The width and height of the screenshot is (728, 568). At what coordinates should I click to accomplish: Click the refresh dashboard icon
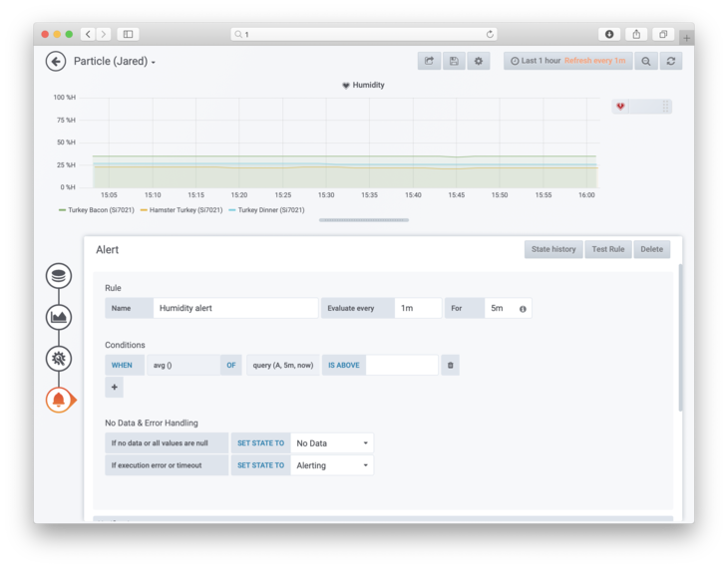[x=671, y=61]
